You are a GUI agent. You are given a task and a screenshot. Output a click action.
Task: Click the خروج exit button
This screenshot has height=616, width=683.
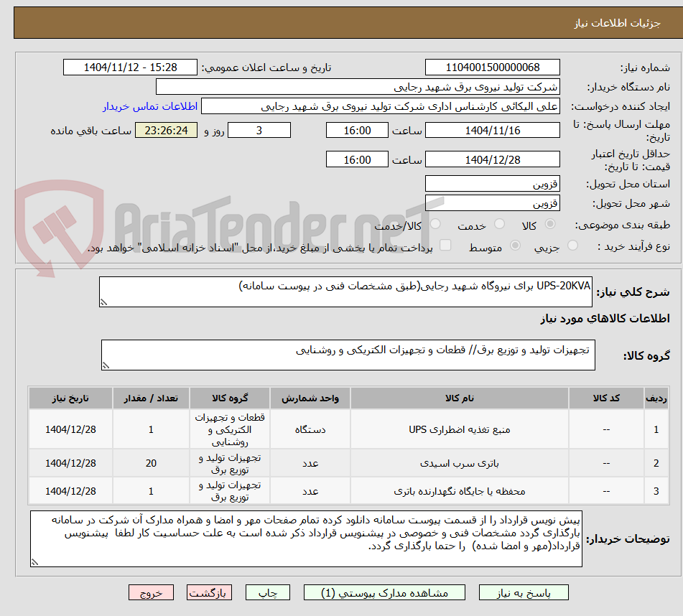click(x=151, y=593)
